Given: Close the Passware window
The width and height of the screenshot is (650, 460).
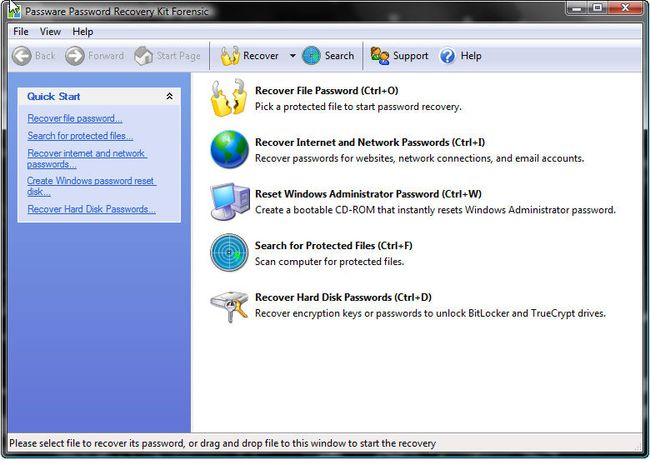Looking at the screenshot, I should point(625,8).
